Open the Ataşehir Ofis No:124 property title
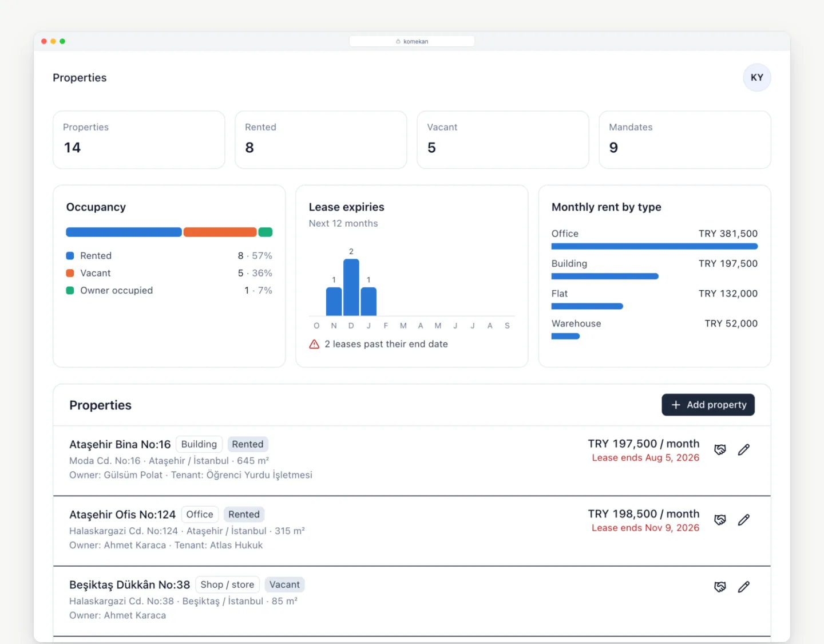 point(122,515)
